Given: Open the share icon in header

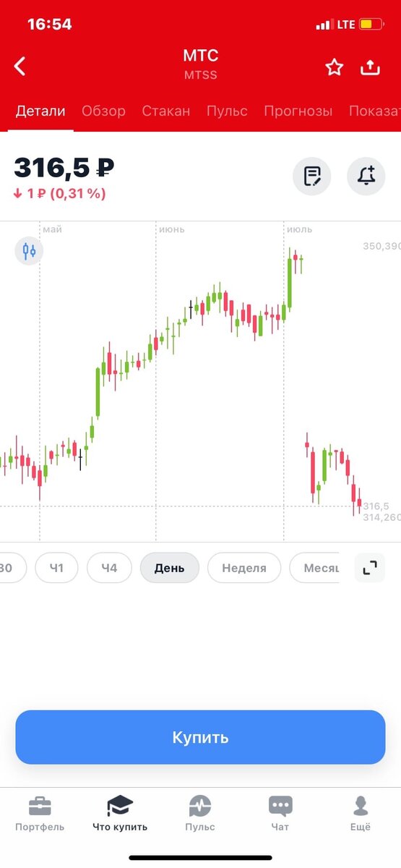Looking at the screenshot, I should point(370,67).
